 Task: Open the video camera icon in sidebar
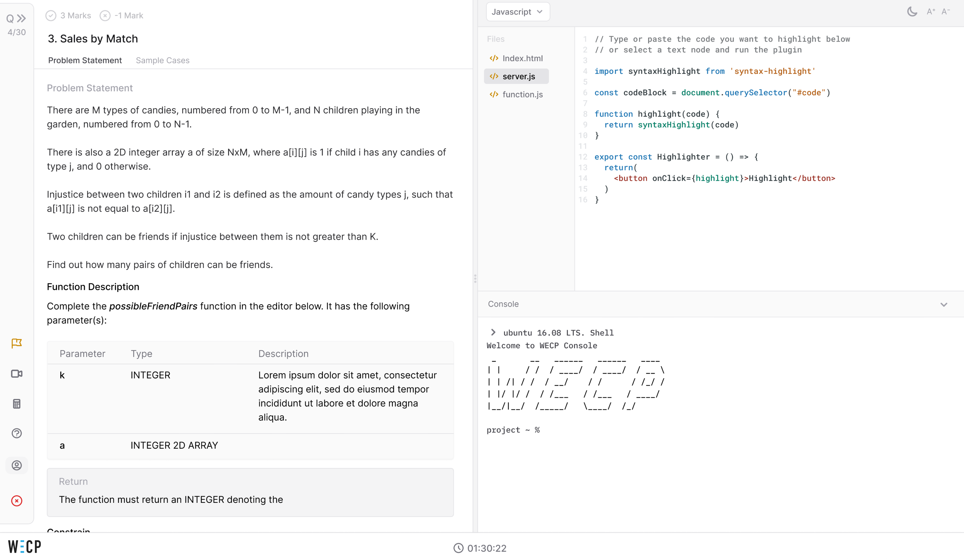[16, 374]
